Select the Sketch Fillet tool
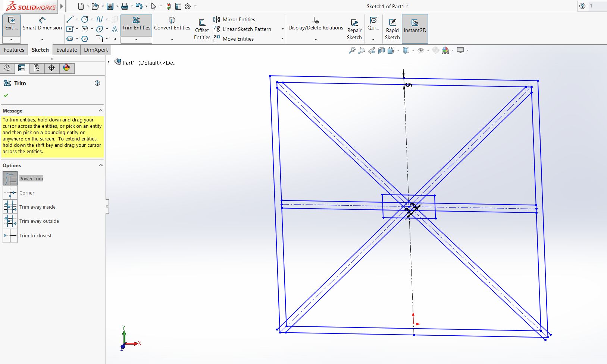 pos(100,38)
